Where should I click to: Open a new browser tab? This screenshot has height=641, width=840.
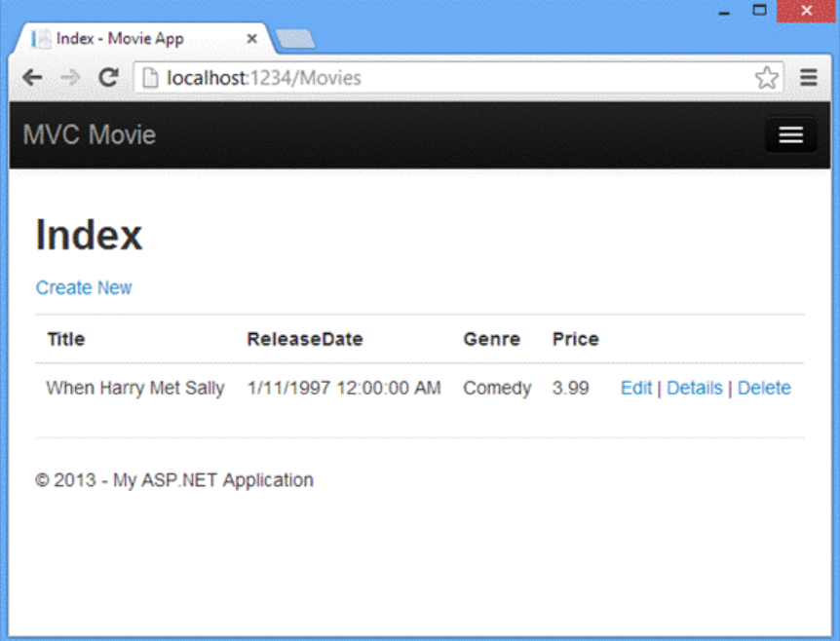pyautogui.click(x=295, y=39)
